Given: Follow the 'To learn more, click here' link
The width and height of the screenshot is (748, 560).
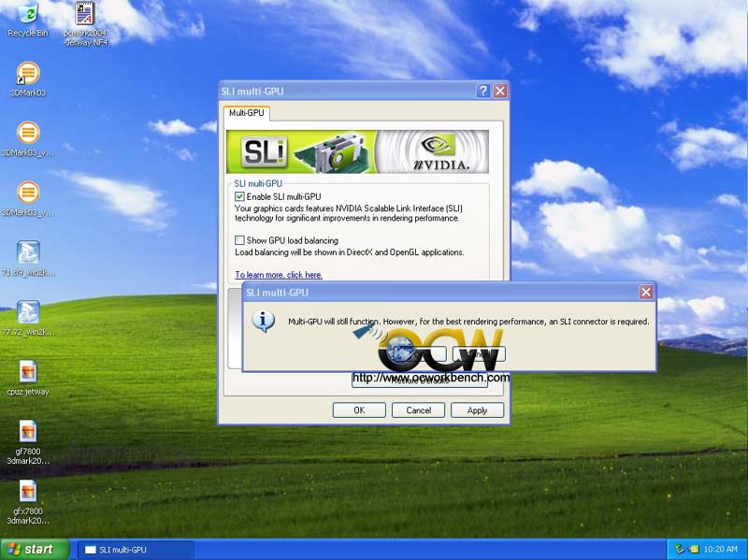Looking at the screenshot, I should [x=279, y=275].
